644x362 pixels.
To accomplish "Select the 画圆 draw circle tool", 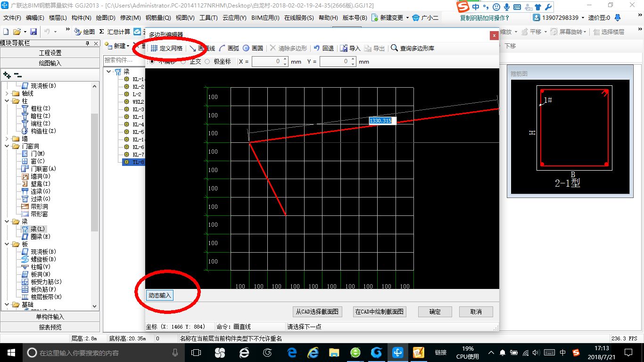I will (x=253, y=48).
